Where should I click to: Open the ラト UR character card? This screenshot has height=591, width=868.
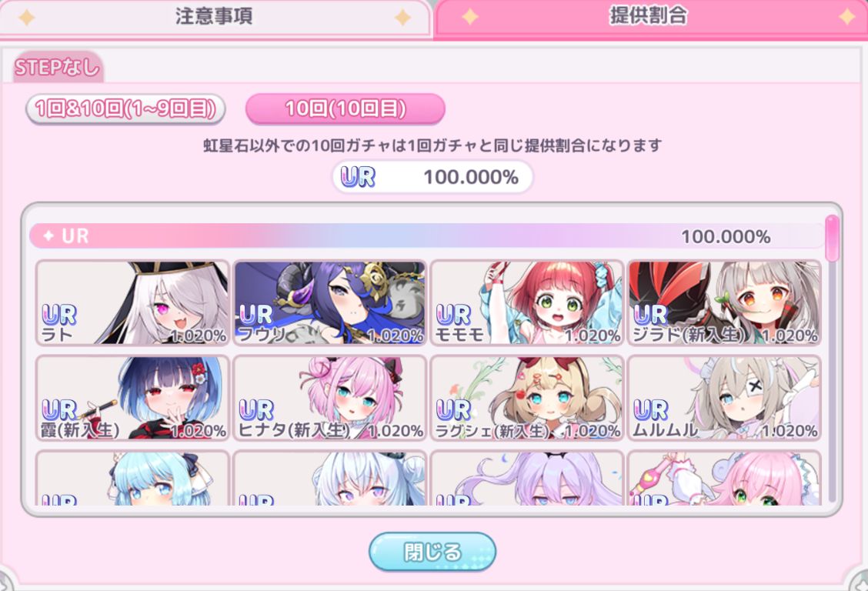tap(132, 303)
